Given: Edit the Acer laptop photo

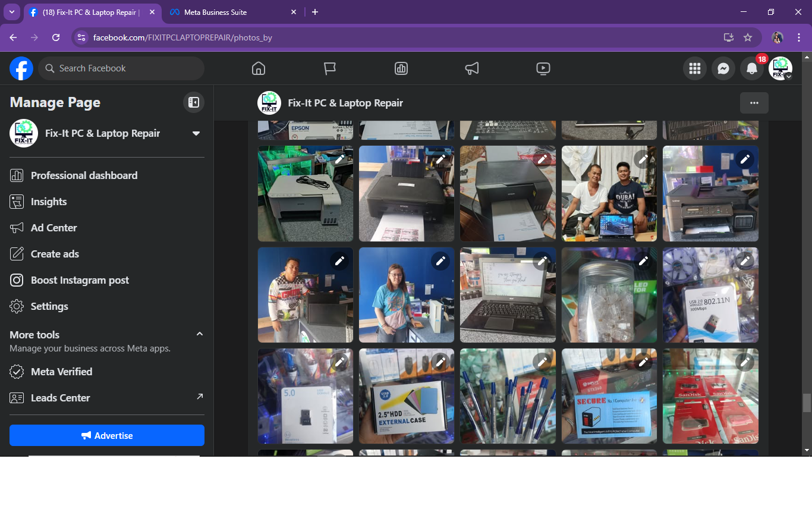Looking at the screenshot, I should (542, 260).
